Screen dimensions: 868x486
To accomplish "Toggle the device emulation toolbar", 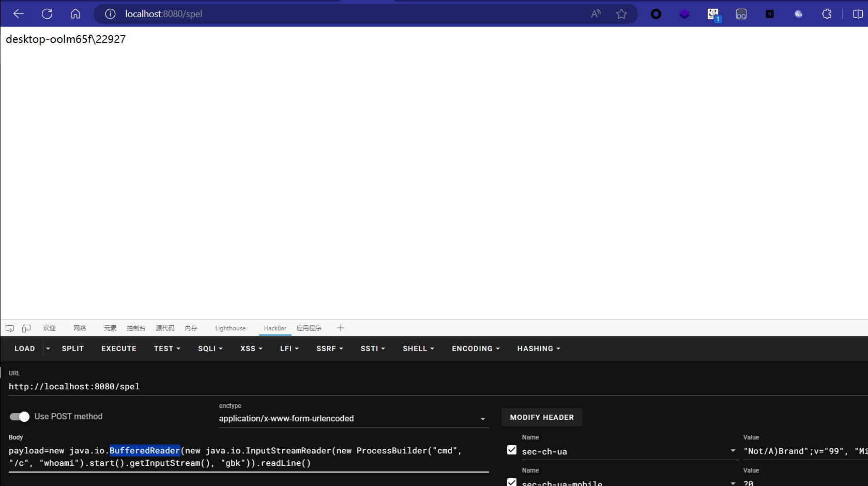I will click(26, 328).
